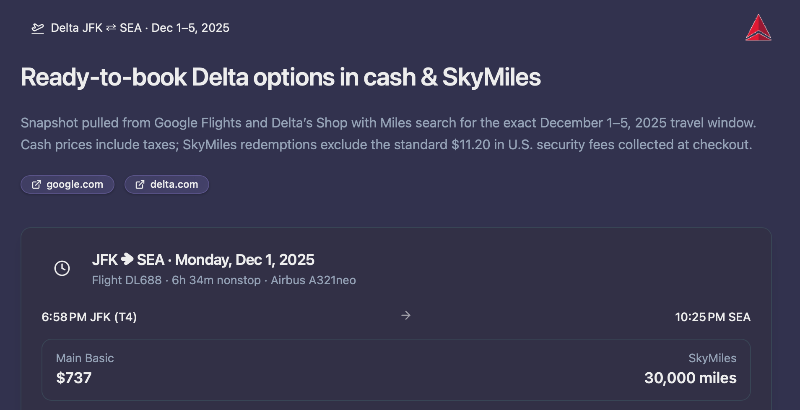
Task: Click the round-trip swap arrows in the header
Action: point(109,28)
